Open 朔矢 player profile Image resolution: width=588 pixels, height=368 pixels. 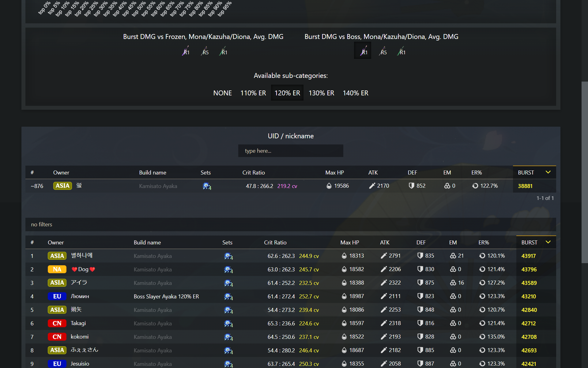[x=76, y=309]
